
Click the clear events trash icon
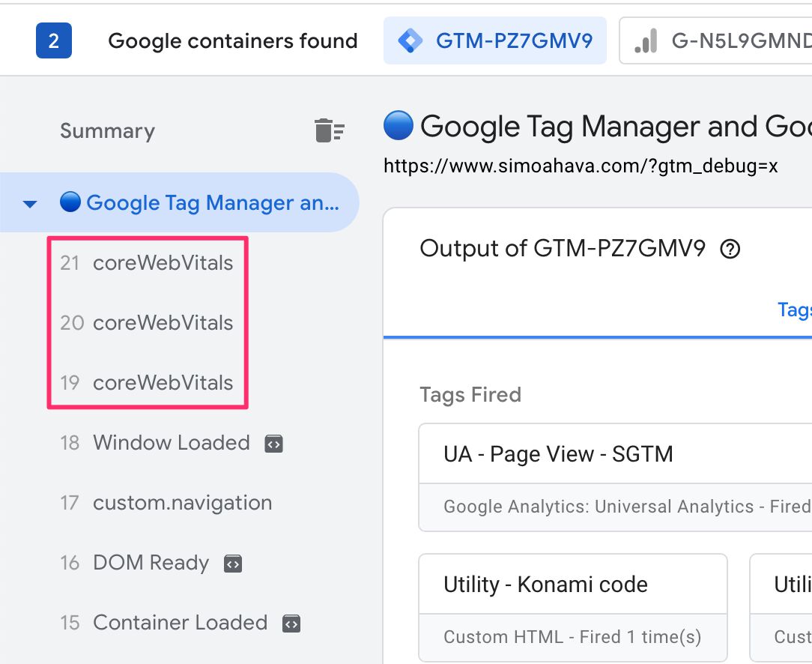pyautogui.click(x=330, y=130)
